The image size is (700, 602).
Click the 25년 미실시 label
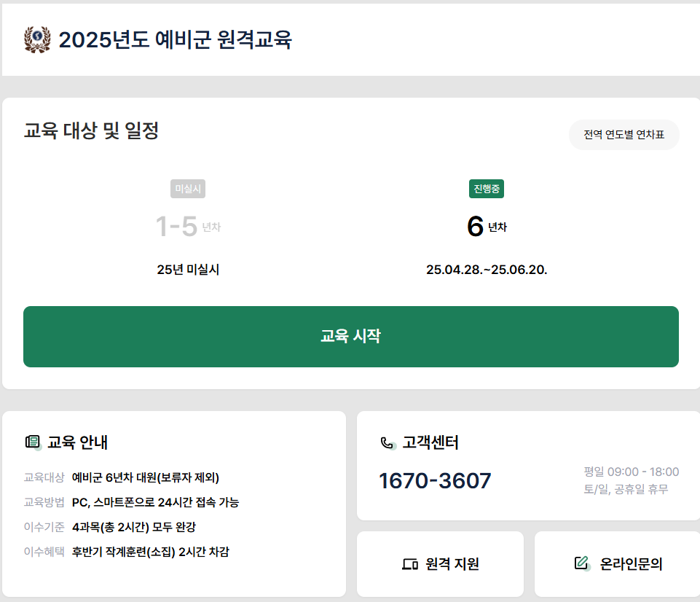pos(188,269)
